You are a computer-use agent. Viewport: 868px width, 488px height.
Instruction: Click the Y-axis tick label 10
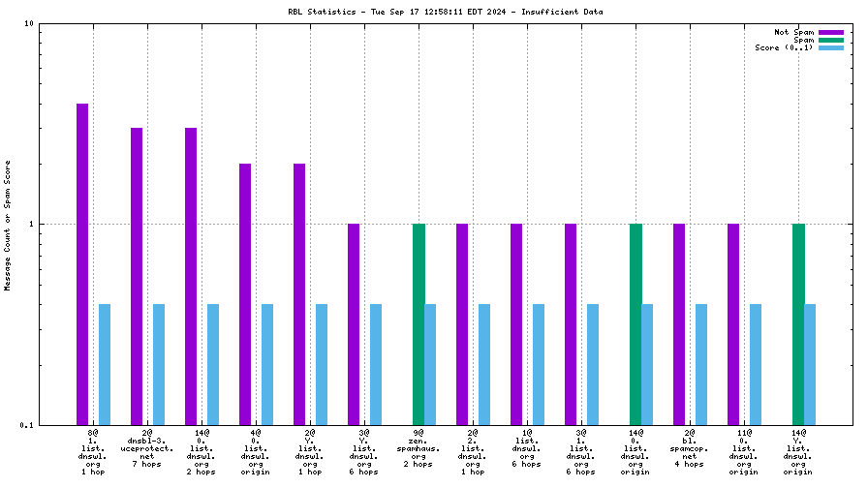coord(30,23)
